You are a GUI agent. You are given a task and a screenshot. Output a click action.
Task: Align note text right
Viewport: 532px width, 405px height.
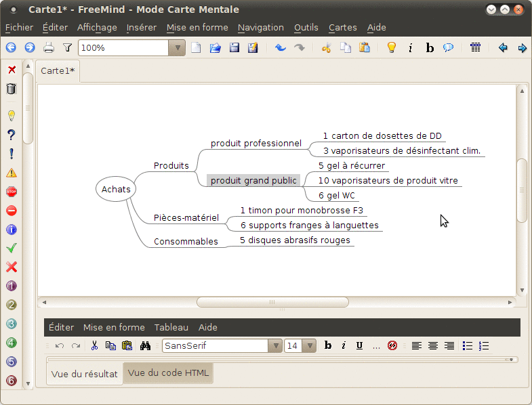point(449,345)
